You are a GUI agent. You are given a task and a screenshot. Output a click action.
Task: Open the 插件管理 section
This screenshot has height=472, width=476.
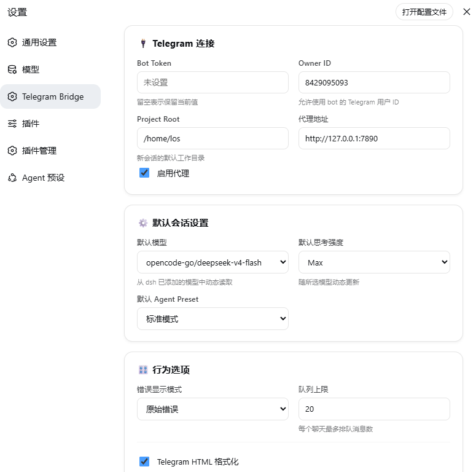tap(50, 151)
